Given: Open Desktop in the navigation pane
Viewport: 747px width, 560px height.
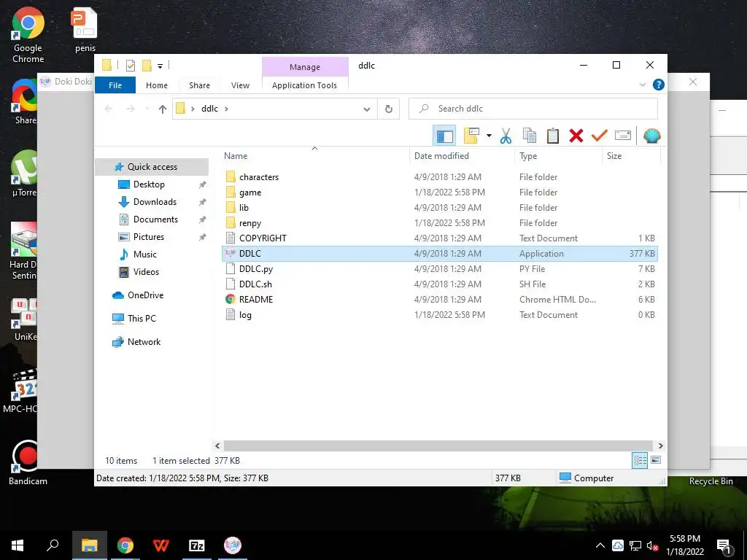Looking at the screenshot, I should 149,184.
